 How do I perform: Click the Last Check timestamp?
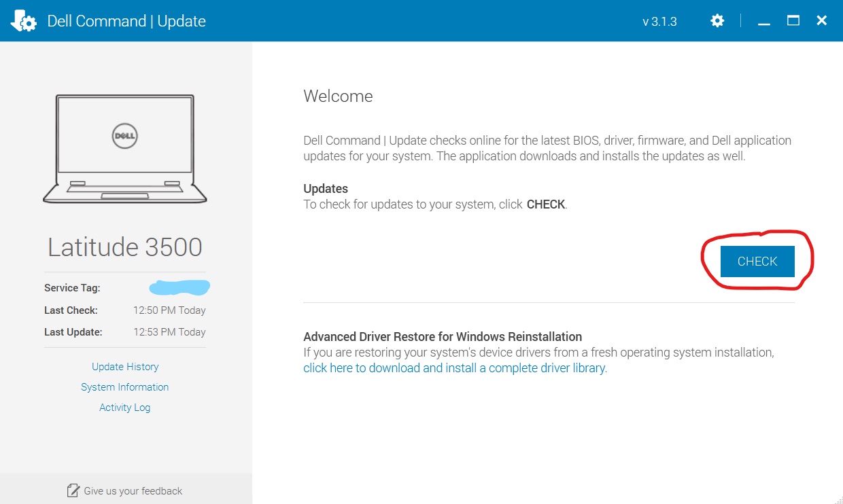(x=169, y=310)
